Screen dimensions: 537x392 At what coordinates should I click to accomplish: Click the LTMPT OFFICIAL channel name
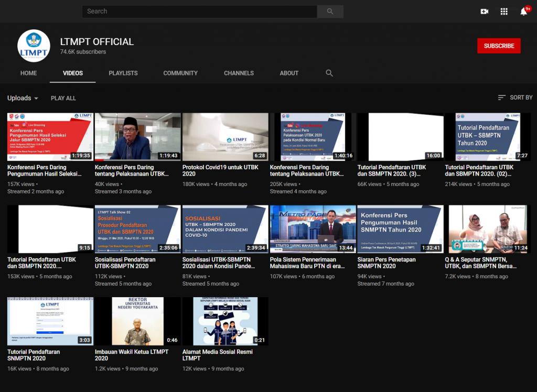tap(97, 42)
